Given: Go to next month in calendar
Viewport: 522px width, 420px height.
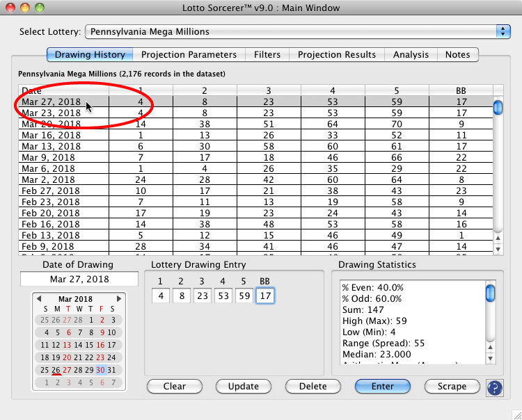Looking at the screenshot, I should (x=118, y=298).
